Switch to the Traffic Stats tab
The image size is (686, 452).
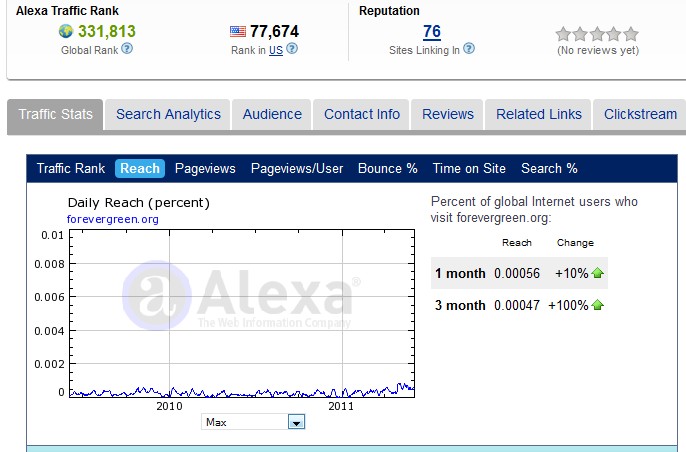tap(56, 114)
